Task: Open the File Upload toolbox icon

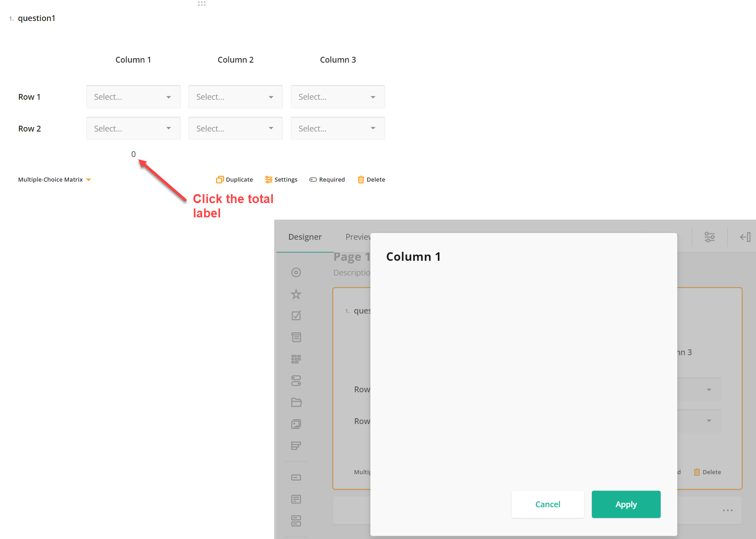Action: coord(296,402)
